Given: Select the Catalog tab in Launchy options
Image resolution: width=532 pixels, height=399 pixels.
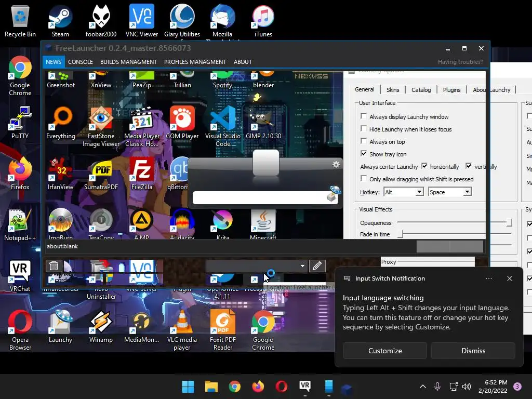Looking at the screenshot, I should pyautogui.click(x=421, y=90).
